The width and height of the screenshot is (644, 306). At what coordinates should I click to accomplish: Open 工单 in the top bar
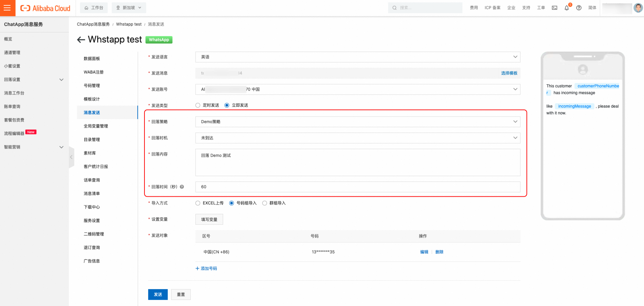point(541,8)
